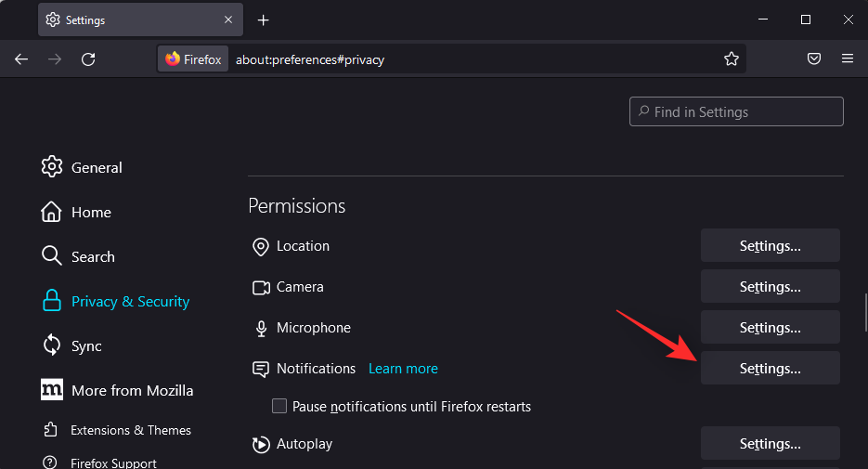868x469 pixels.
Task: Click the Sync icon in sidebar
Action: (x=52, y=345)
